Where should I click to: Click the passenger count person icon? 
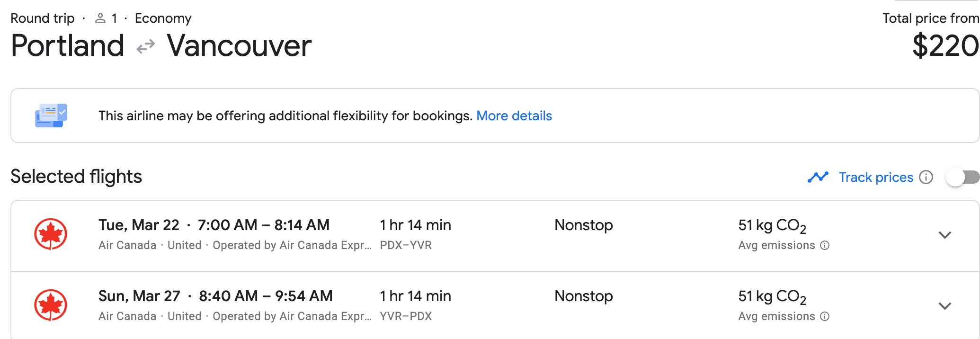pos(100,18)
